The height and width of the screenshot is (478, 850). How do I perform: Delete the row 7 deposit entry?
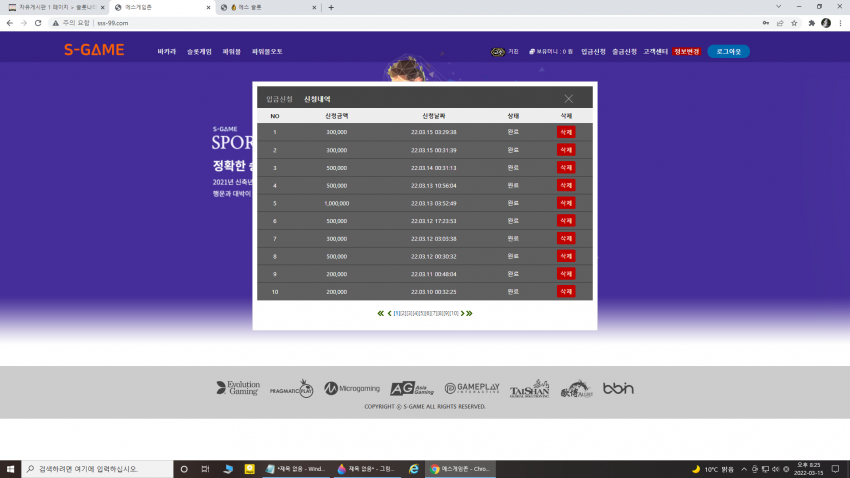pyautogui.click(x=566, y=238)
